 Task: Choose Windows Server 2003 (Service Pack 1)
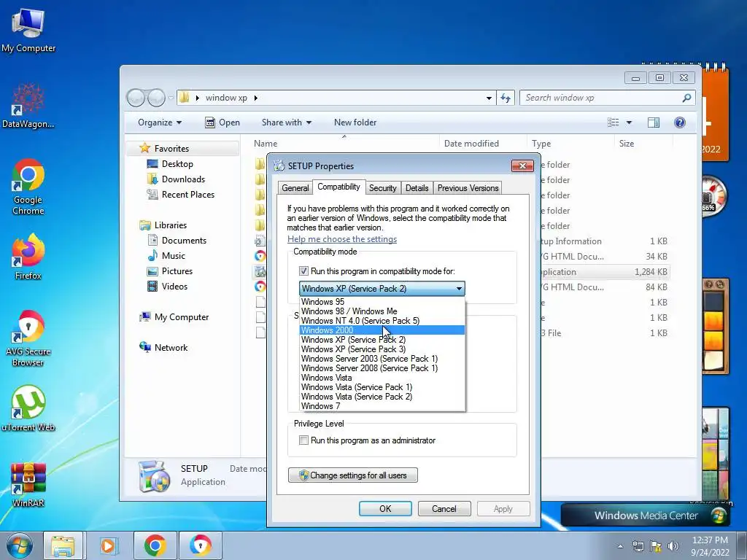pos(382,359)
